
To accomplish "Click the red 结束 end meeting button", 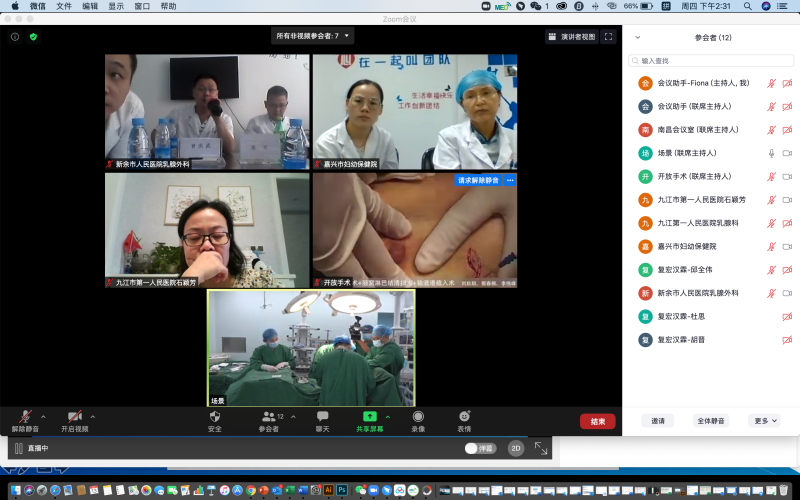I will click(597, 421).
